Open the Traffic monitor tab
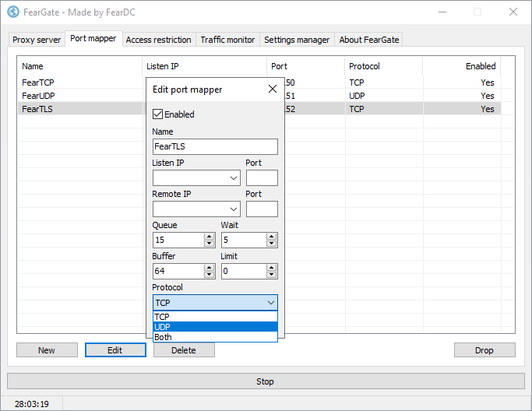 [227, 40]
